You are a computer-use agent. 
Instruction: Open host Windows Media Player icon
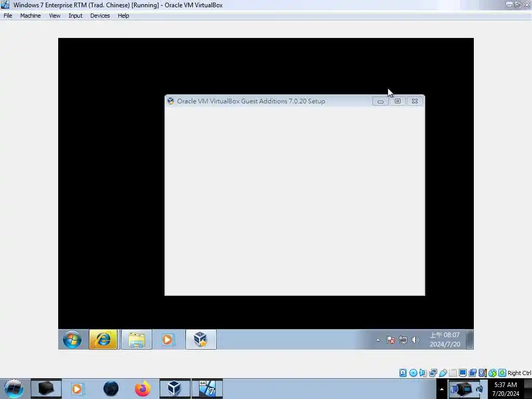pos(77,389)
